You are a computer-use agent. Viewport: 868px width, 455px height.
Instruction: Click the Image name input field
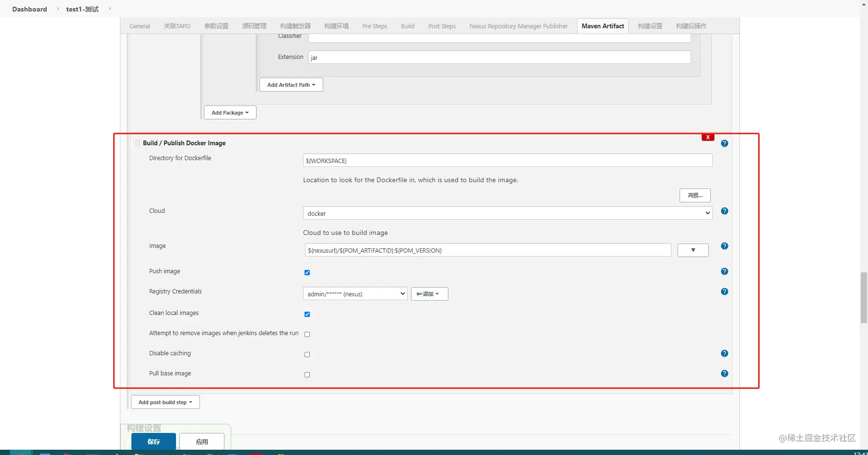pos(487,250)
